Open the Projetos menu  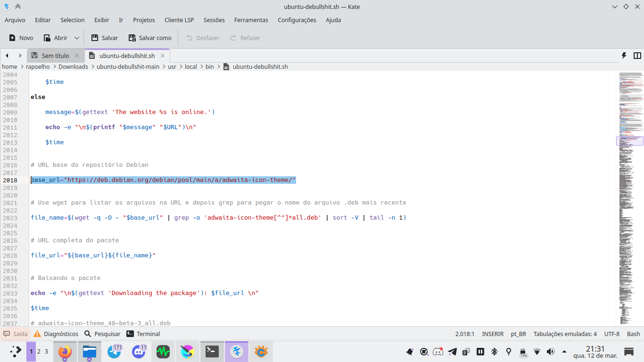click(144, 20)
